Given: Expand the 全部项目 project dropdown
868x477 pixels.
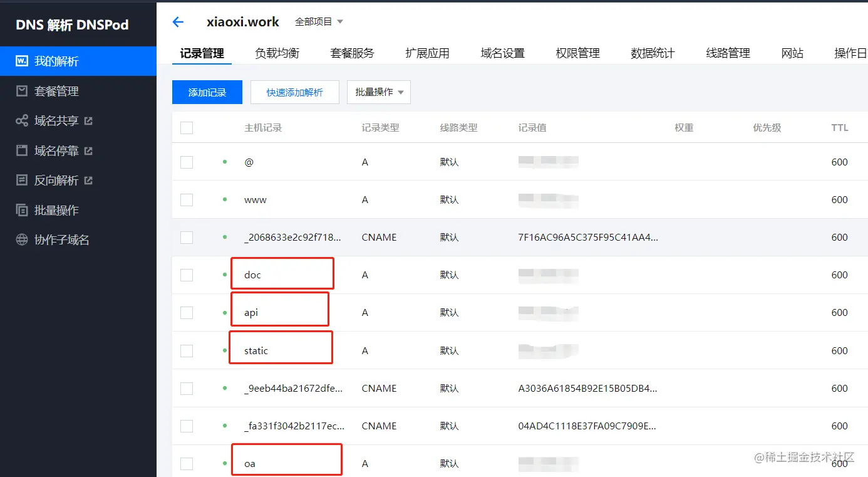Looking at the screenshot, I should coord(319,22).
